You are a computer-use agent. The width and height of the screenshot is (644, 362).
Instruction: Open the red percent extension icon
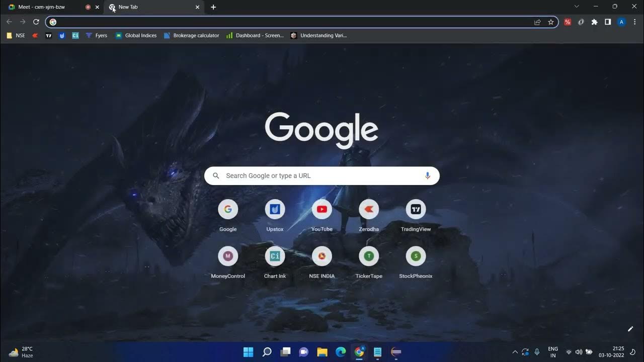pos(568,22)
